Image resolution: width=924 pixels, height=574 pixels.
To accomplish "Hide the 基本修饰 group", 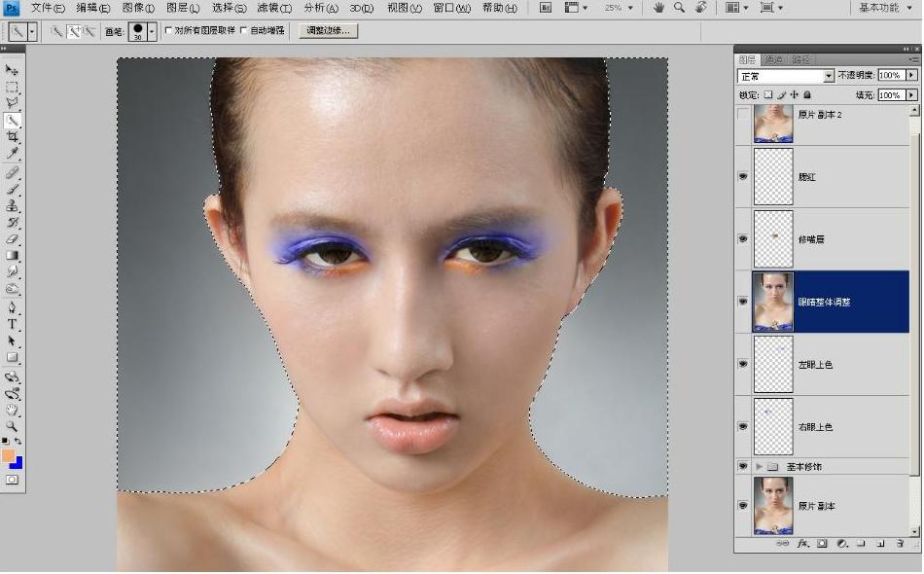I will point(743,467).
